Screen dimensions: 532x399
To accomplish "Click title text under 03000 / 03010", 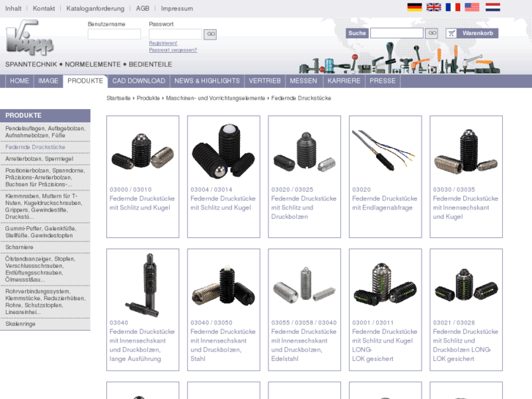I will [x=142, y=203].
